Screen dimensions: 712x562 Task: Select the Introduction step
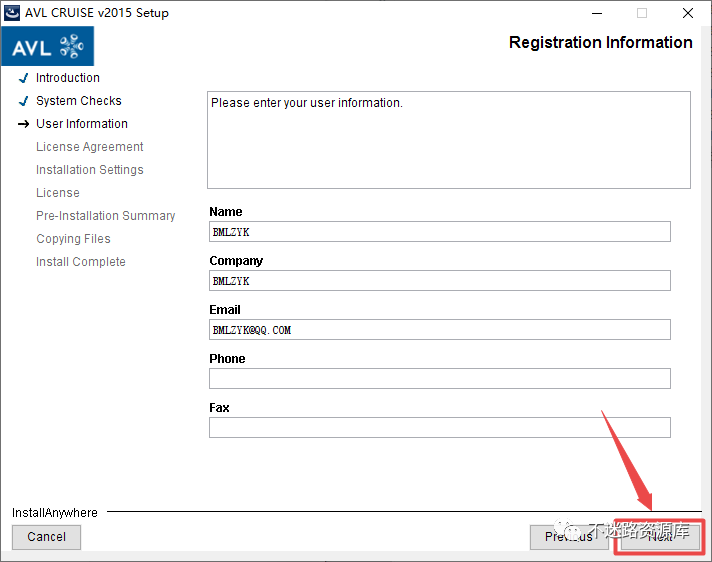tap(68, 78)
